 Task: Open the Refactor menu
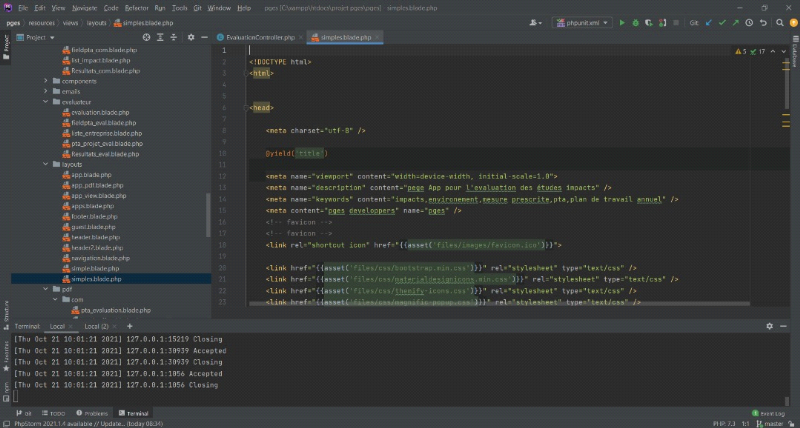(135, 7)
